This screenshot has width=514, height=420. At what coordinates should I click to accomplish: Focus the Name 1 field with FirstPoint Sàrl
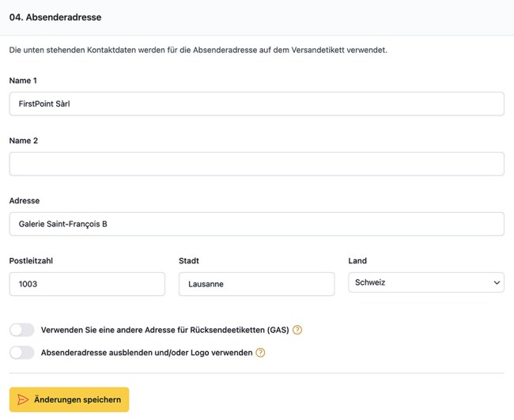click(x=256, y=104)
